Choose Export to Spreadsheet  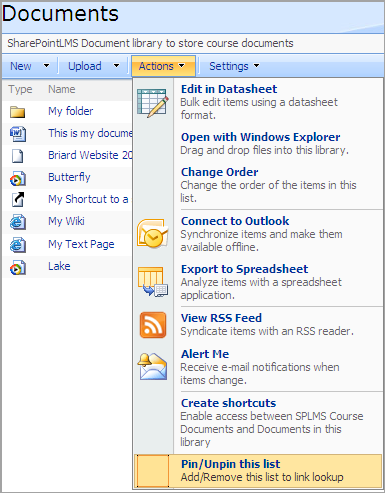(244, 269)
